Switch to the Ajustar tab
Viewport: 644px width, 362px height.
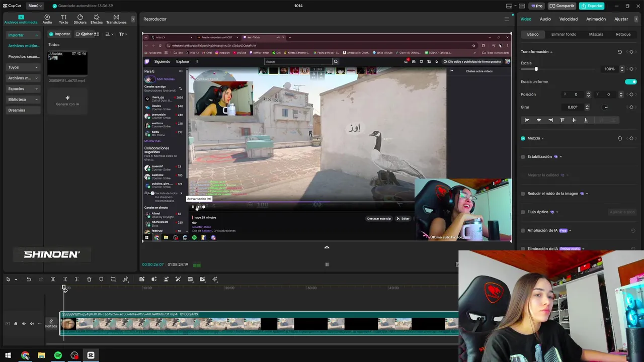[x=621, y=19]
